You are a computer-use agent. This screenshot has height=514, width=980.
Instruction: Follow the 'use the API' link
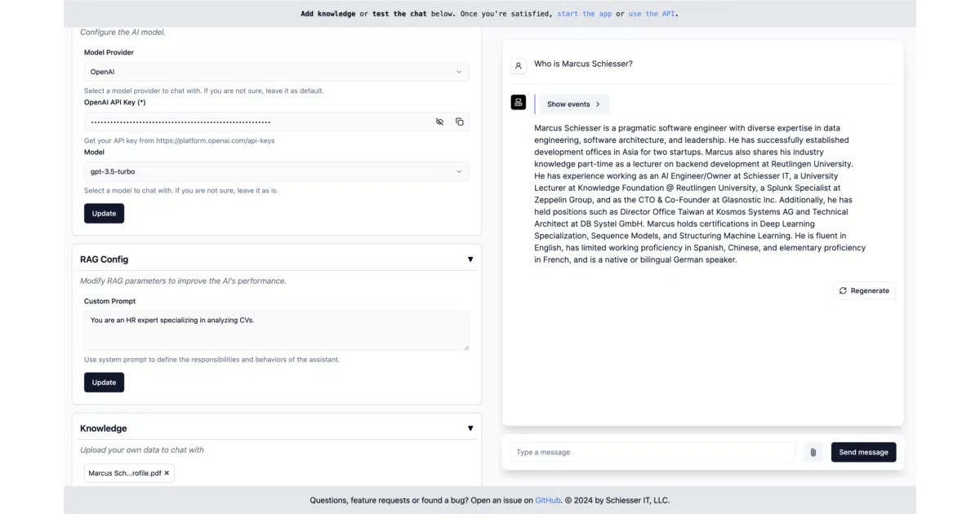click(652, 14)
